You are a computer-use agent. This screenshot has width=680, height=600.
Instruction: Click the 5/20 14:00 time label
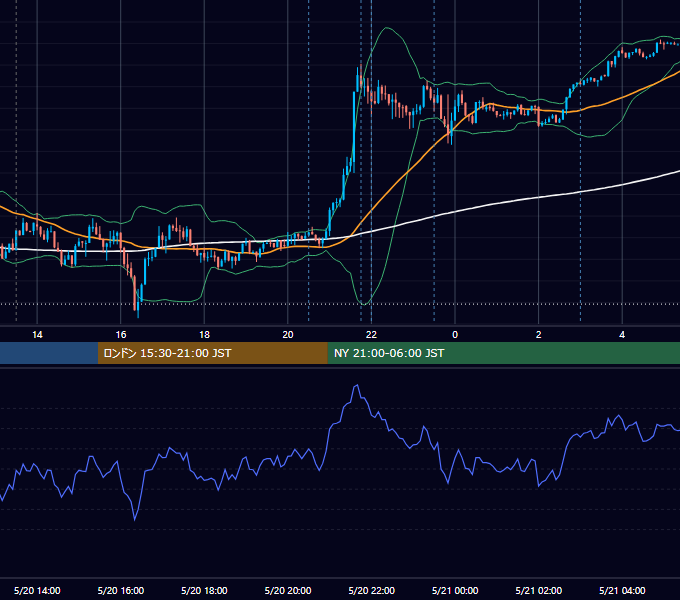tap(37, 590)
